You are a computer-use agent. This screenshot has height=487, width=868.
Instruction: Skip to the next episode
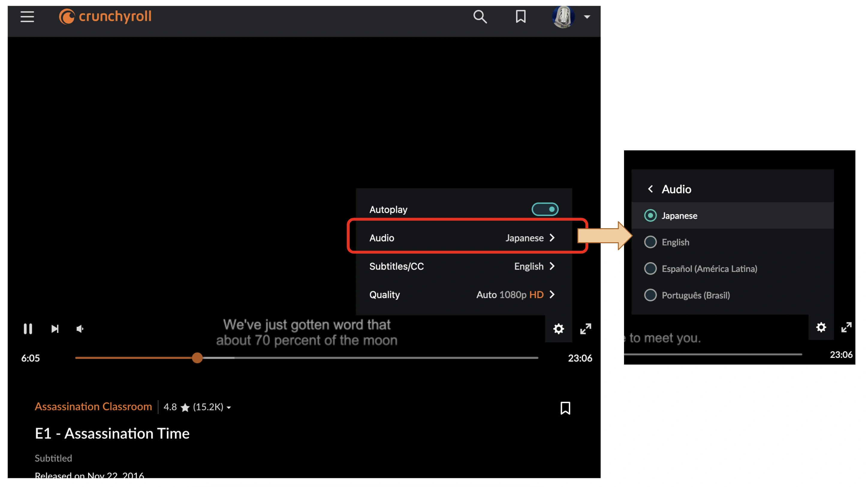[55, 329]
